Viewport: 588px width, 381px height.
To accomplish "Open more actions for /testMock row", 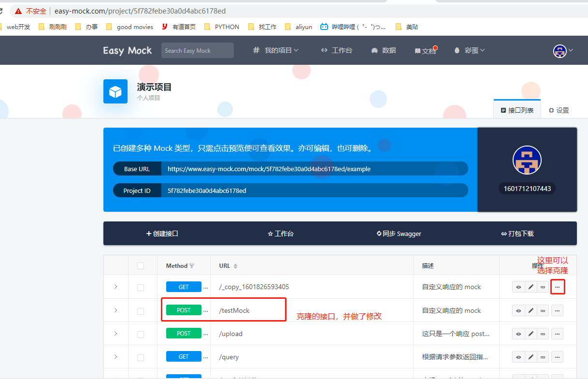I will point(557,310).
